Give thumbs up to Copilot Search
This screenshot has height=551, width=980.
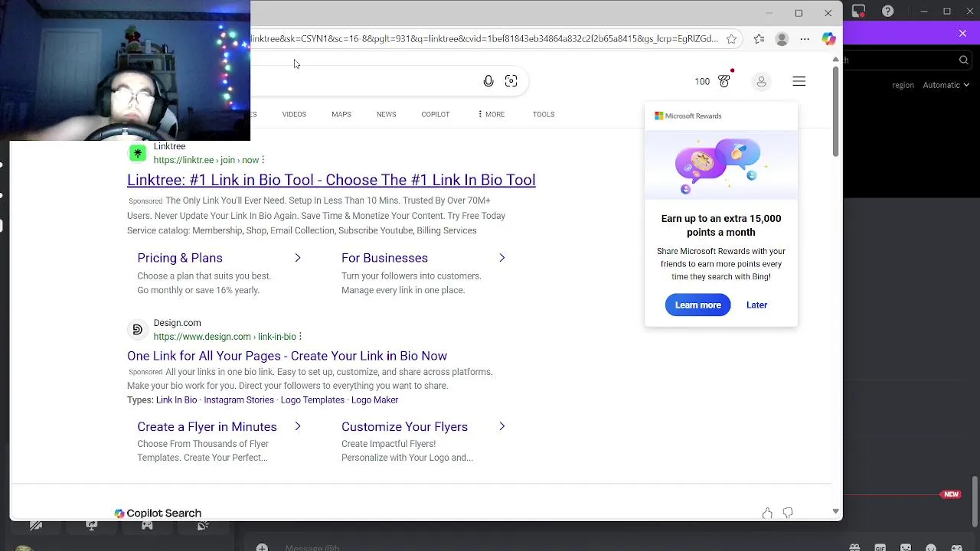767,514
